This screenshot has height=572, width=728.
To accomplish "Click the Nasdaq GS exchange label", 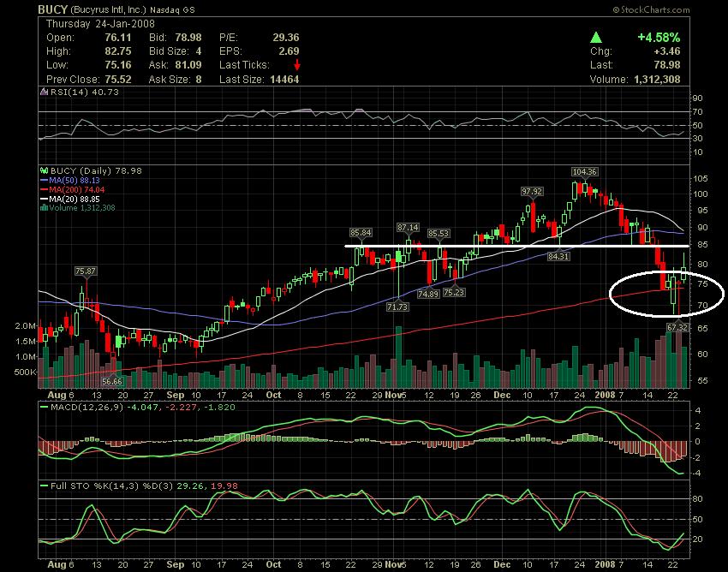I will 172,9.
